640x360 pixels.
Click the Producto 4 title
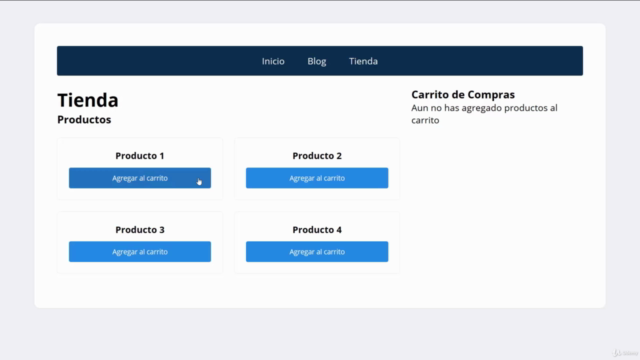(317, 230)
